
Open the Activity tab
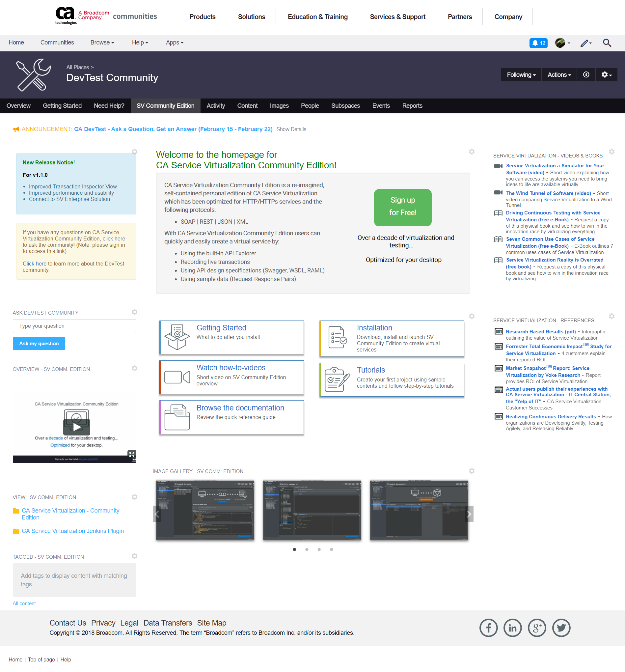point(216,105)
